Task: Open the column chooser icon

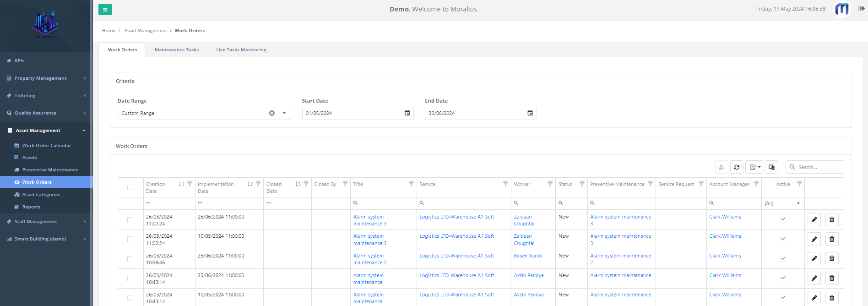Action: (771, 167)
